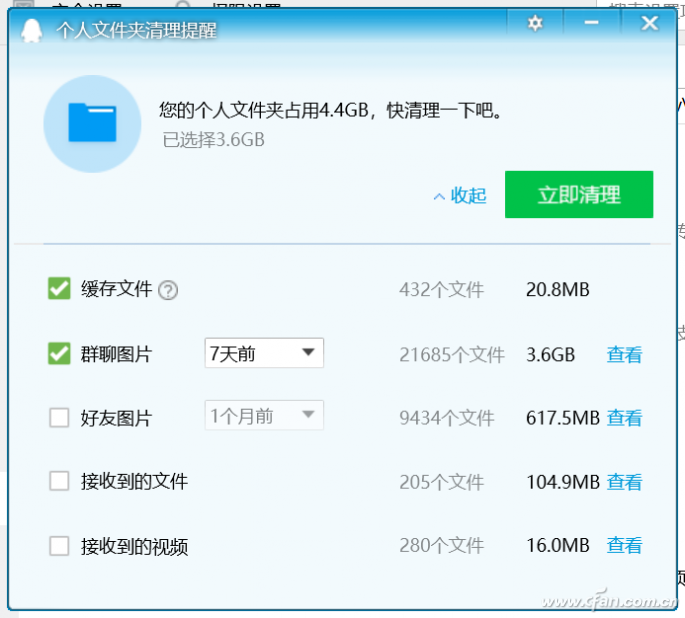Viewport: 685px width, 618px height.
Task: Click the 21685个文件 count
Action: [452, 355]
